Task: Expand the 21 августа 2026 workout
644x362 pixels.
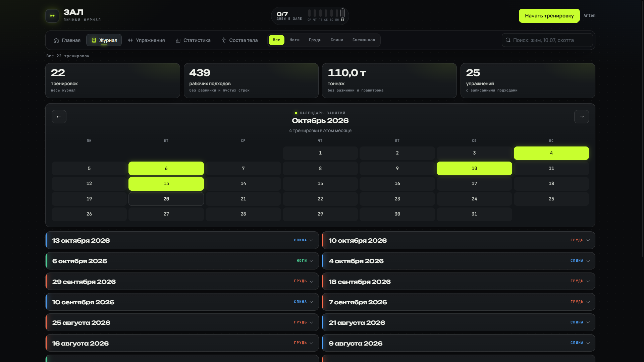Action: click(459, 322)
